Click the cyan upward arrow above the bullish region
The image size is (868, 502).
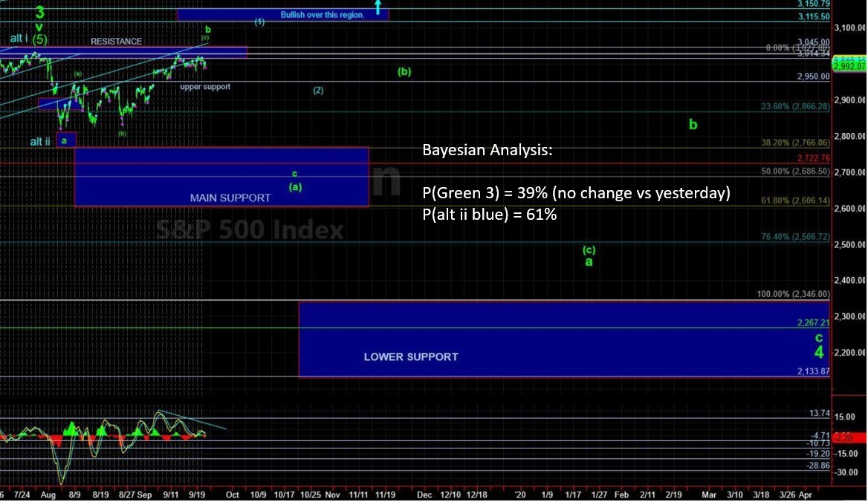[378, 7]
